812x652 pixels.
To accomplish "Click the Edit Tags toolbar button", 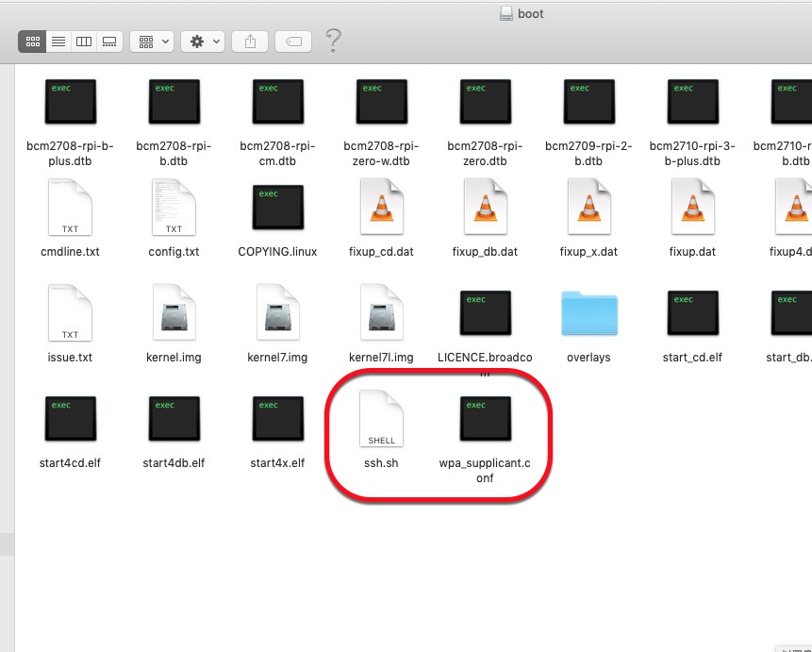I will tap(293, 42).
